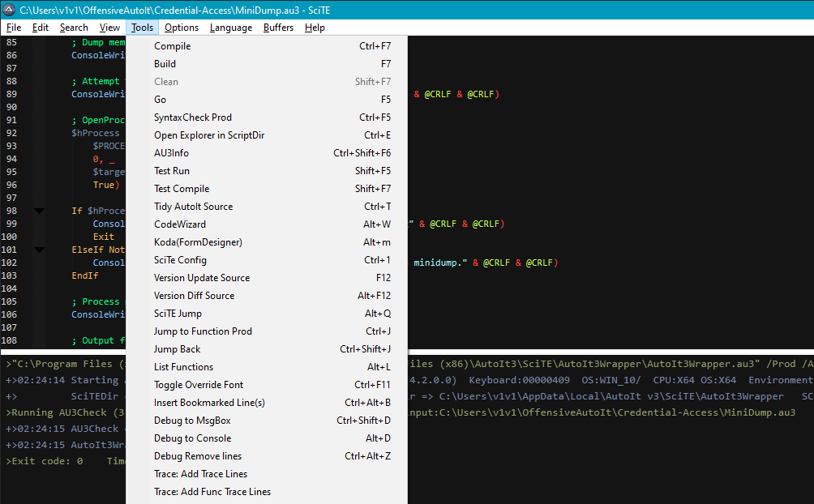Launch Koda(FormDesigner)

[267, 242]
